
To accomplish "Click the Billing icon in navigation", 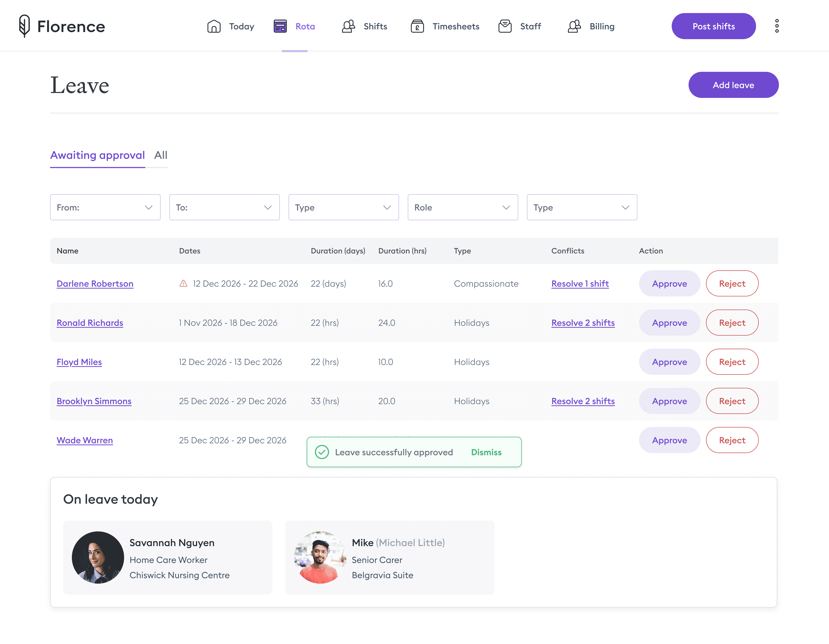I will point(574,26).
